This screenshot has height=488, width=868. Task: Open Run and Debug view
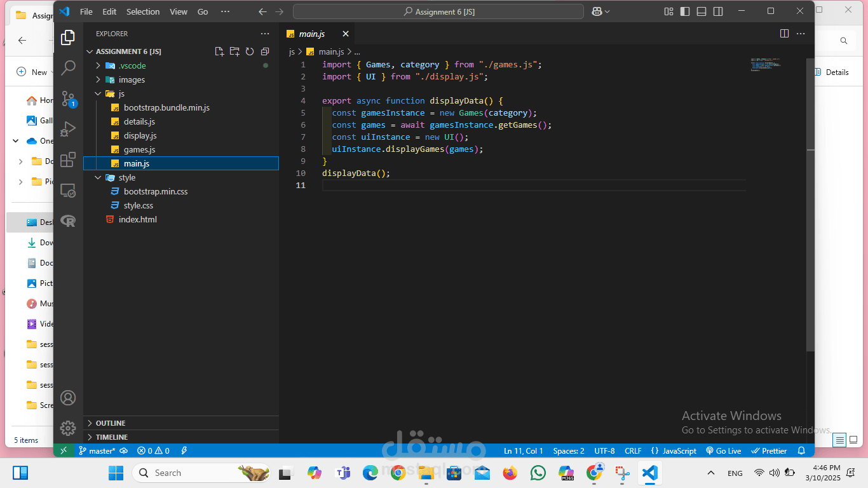[68, 129]
